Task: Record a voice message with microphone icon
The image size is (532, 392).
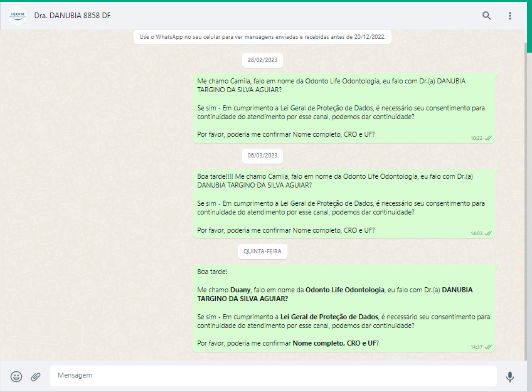Action: [x=509, y=376]
